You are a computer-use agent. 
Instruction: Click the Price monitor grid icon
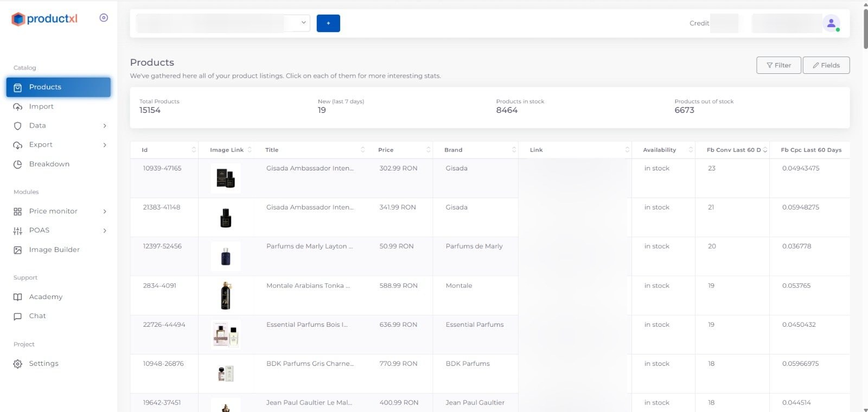(18, 212)
